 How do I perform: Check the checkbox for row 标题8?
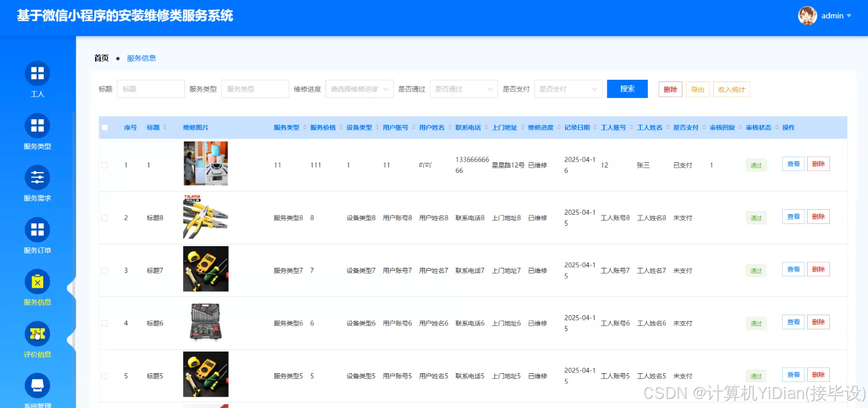tap(105, 217)
